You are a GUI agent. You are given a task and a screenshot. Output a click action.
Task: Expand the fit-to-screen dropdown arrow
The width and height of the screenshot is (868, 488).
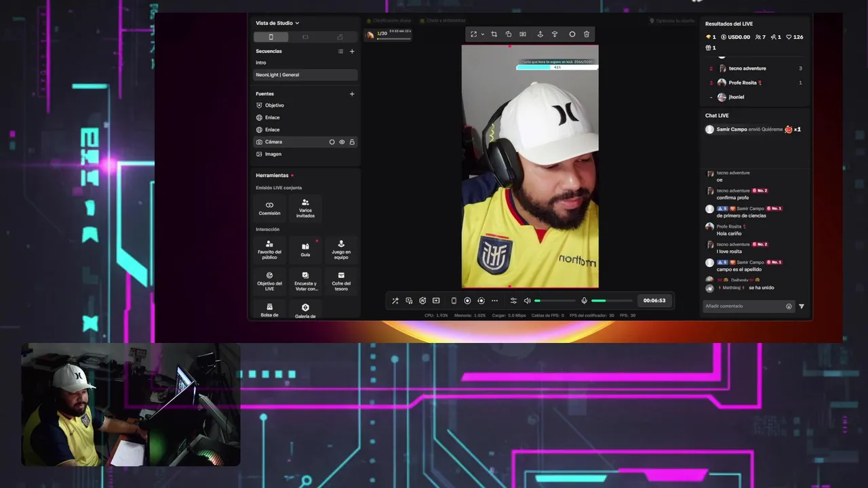(482, 35)
